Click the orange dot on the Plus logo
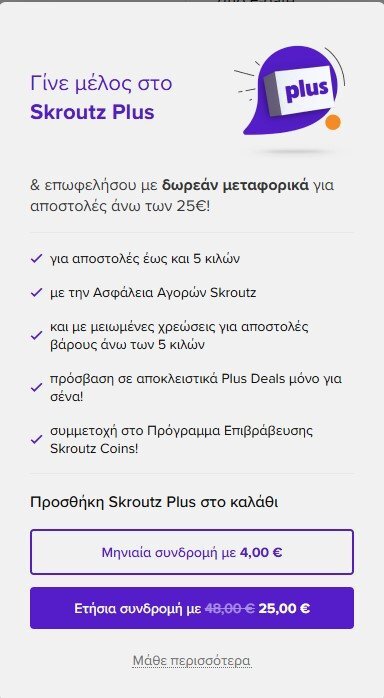 pos(333,122)
